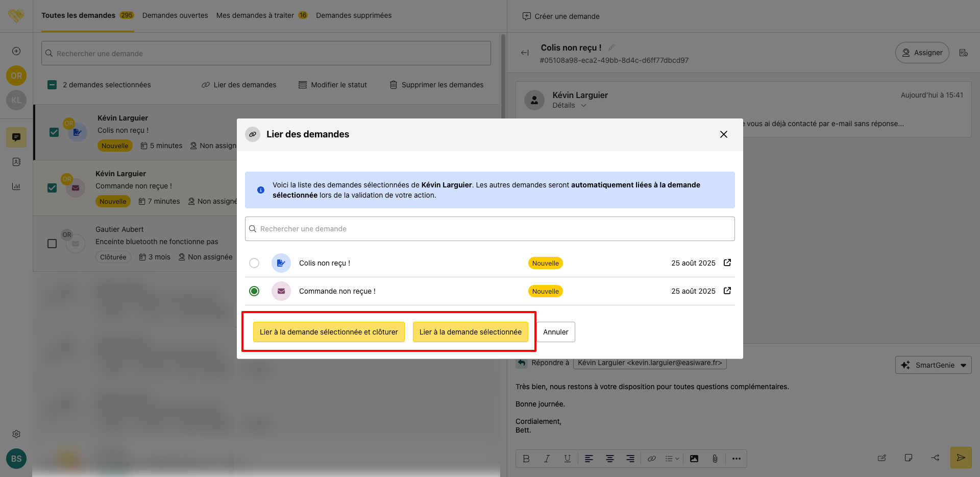
Task: Click the Annuler button
Action: tap(555, 332)
